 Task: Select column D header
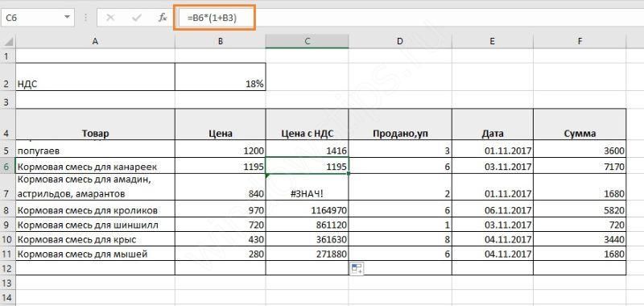pyautogui.click(x=400, y=42)
